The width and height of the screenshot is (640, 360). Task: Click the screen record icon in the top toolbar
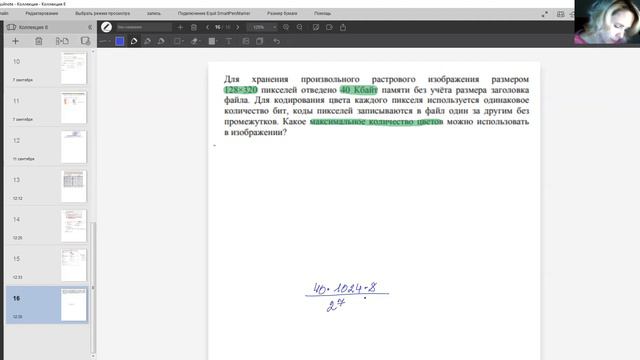pos(329,27)
